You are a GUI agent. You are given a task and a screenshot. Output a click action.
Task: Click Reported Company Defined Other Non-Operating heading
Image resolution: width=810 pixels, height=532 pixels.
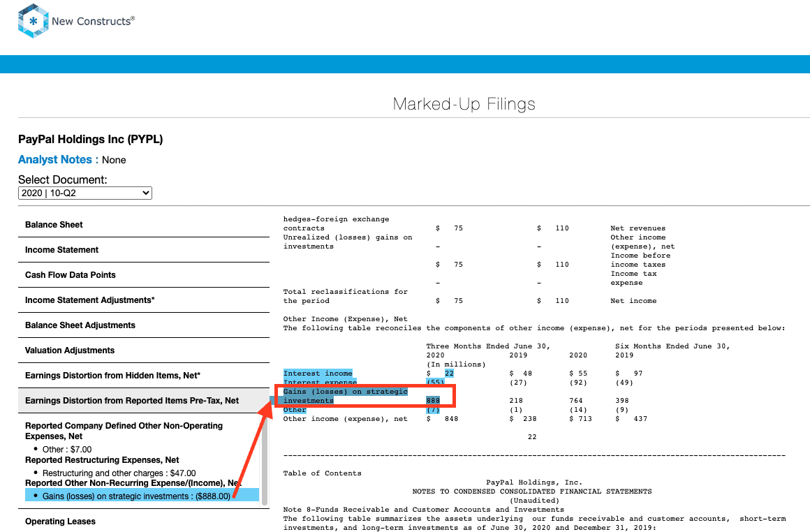[124, 431]
